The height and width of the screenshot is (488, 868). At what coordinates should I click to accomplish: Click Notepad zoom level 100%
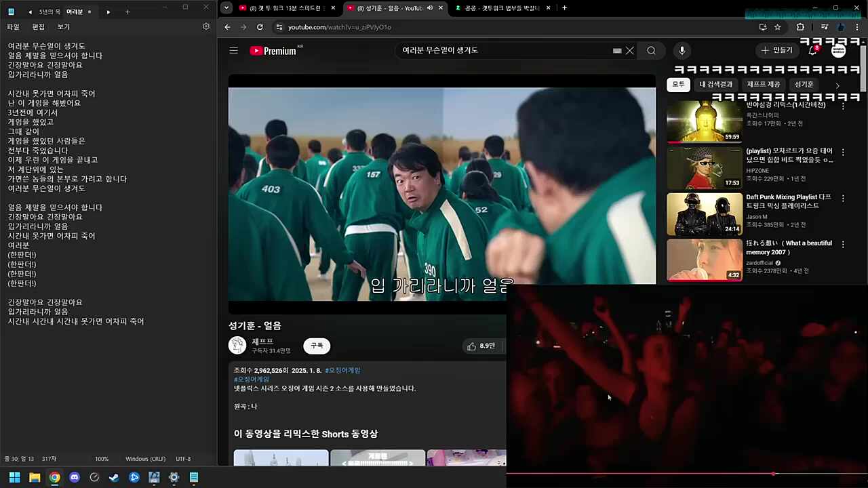(x=102, y=459)
